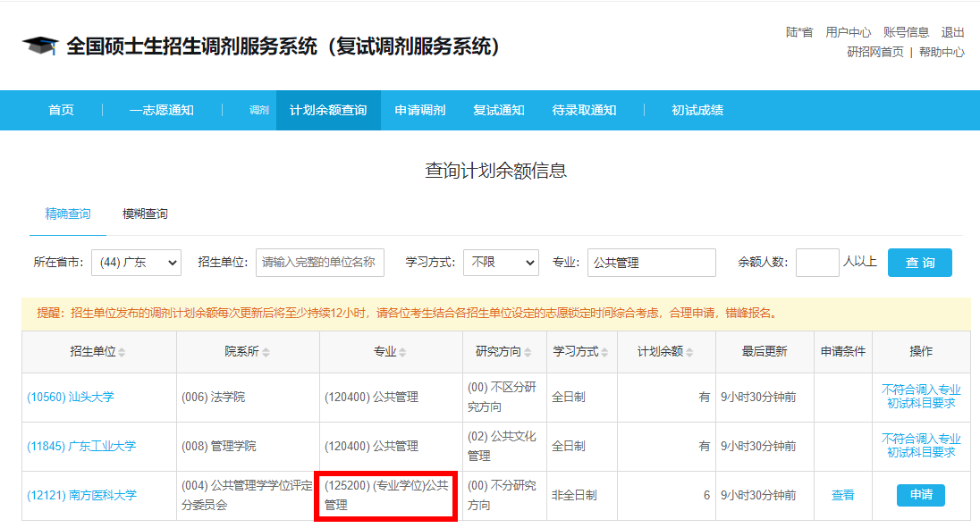Click 查看 to view application conditions
The width and height of the screenshot is (980, 528).
tap(841, 495)
